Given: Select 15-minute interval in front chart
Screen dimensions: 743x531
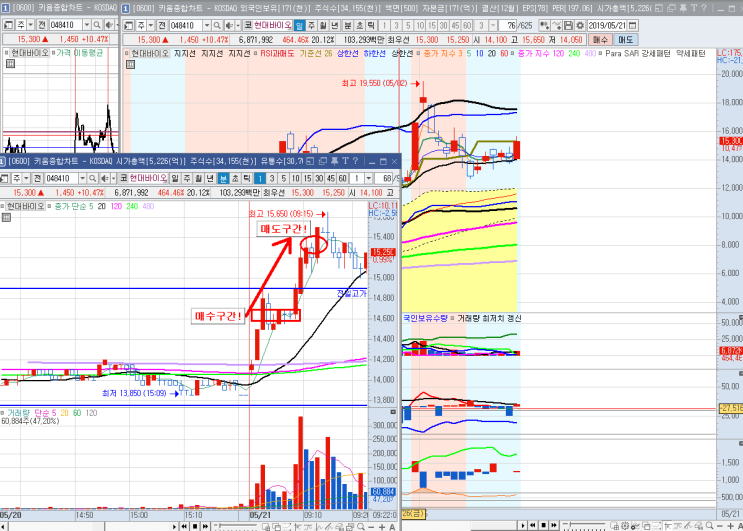Looking at the screenshot, I should point(307,178).
